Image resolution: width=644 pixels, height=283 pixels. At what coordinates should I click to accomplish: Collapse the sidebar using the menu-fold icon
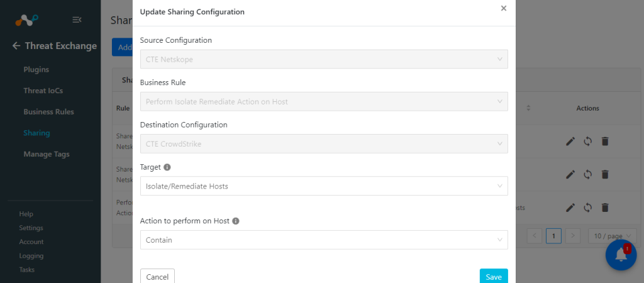coord(77,19)
